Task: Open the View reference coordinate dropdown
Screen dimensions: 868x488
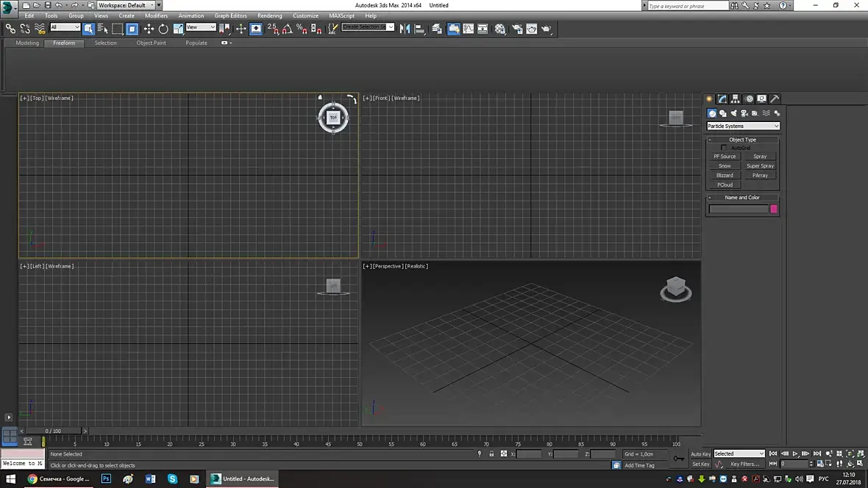Action: pyautogui.click(x=201, y=28)
